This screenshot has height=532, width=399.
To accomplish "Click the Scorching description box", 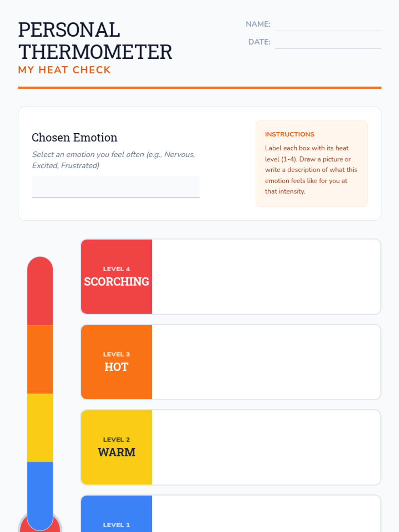I will coord(266,277).
